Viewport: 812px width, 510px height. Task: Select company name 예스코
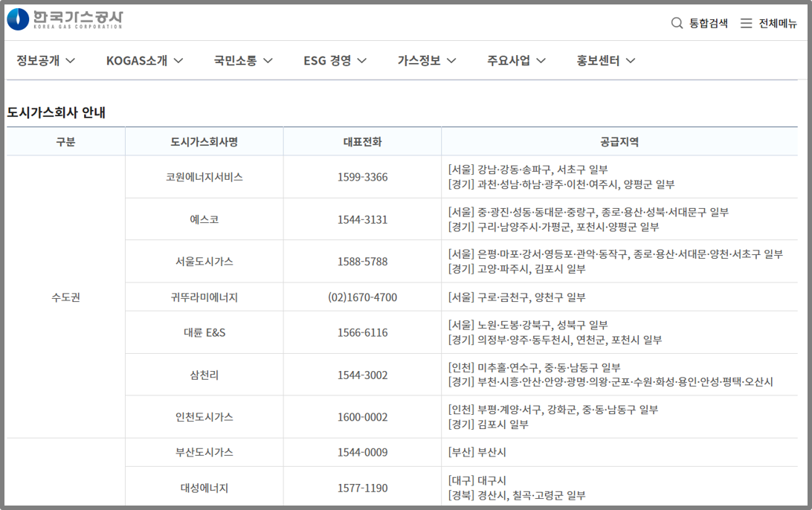pyautogui.click(x=204, y=219)
